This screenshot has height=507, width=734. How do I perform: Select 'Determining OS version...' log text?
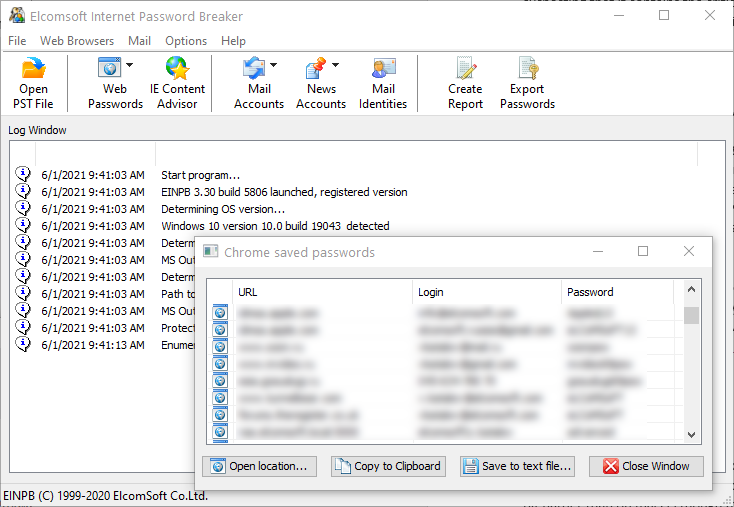(223, 209)
